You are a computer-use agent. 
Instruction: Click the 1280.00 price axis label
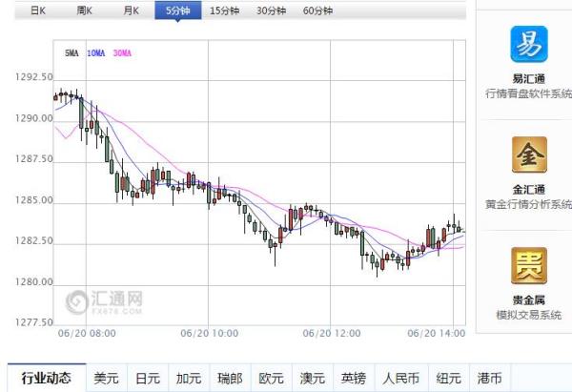(34, 281)
